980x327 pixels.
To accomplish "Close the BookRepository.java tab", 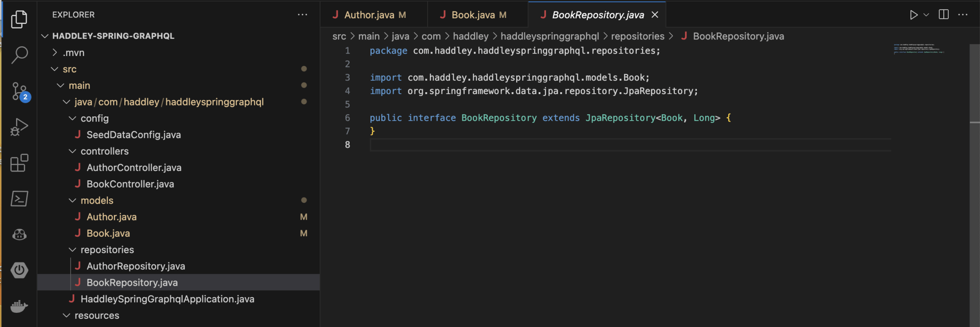I will point(655,15).
